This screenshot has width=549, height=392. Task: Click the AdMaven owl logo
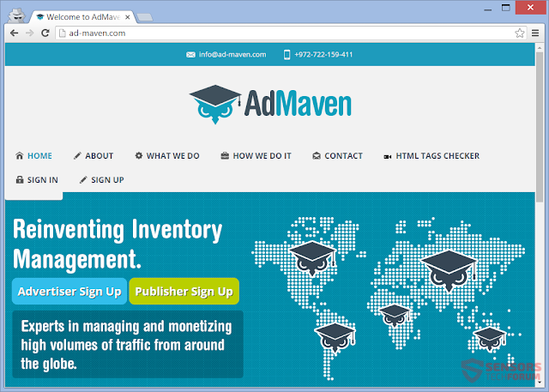(x=215, y=104)
